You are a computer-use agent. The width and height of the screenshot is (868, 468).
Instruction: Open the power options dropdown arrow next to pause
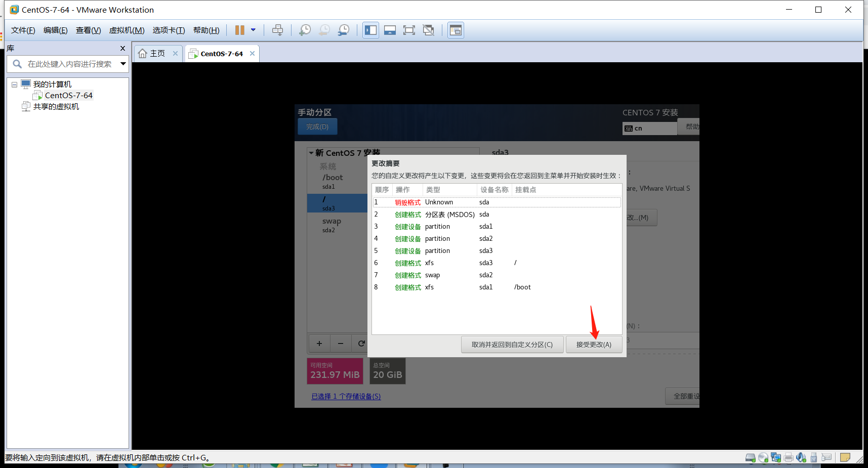pyautogui.click(x=253, y=30)
